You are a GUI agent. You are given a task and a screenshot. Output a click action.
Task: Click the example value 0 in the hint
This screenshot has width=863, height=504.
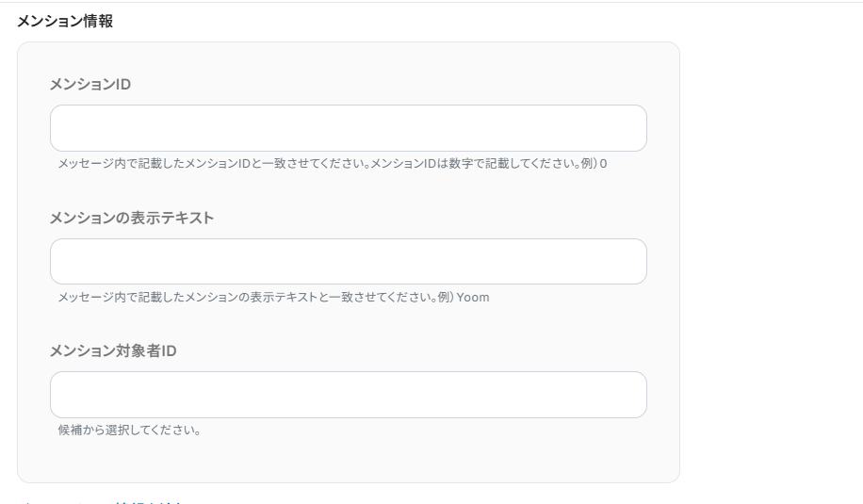603,164
